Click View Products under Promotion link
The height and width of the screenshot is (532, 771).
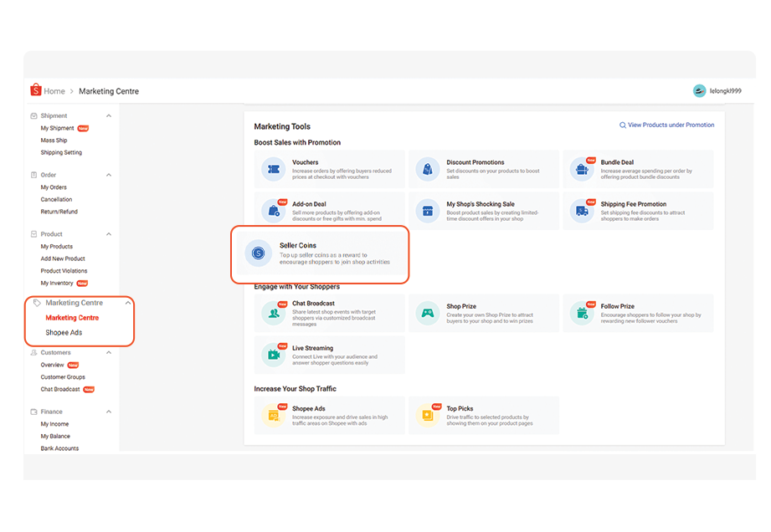coord(670,125)
